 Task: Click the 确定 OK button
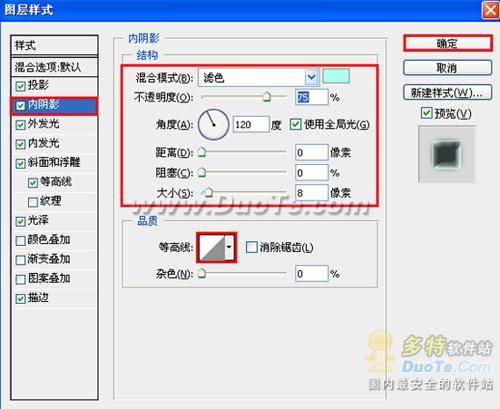coord(448,43)
